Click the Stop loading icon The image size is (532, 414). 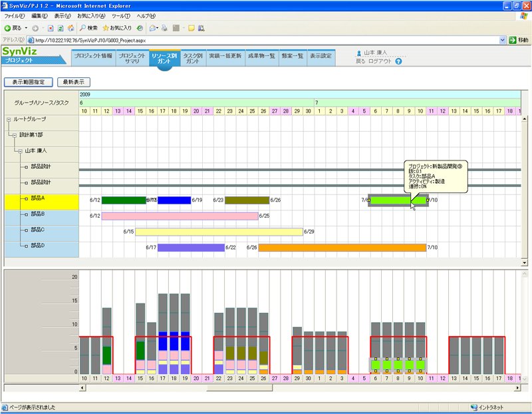51,28
